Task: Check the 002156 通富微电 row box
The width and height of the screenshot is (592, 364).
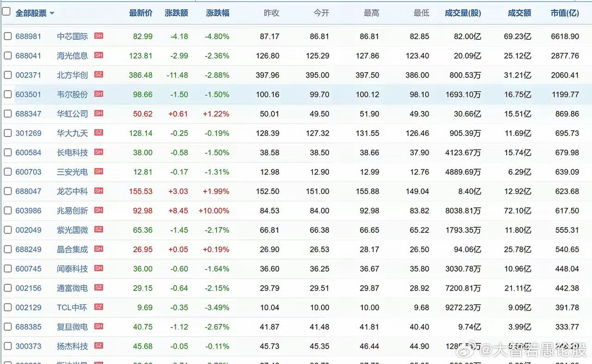Action: tap(7, 288)
